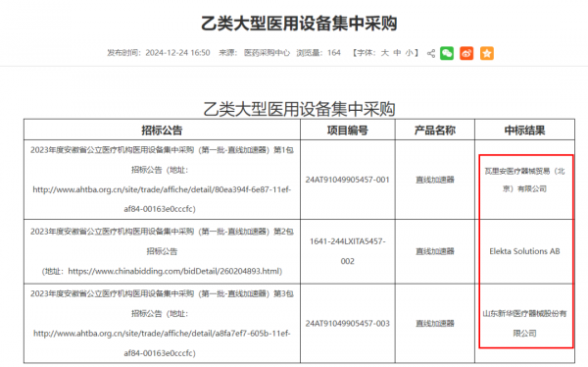Click project number 24AT91049905457-003

click(347, 324)
